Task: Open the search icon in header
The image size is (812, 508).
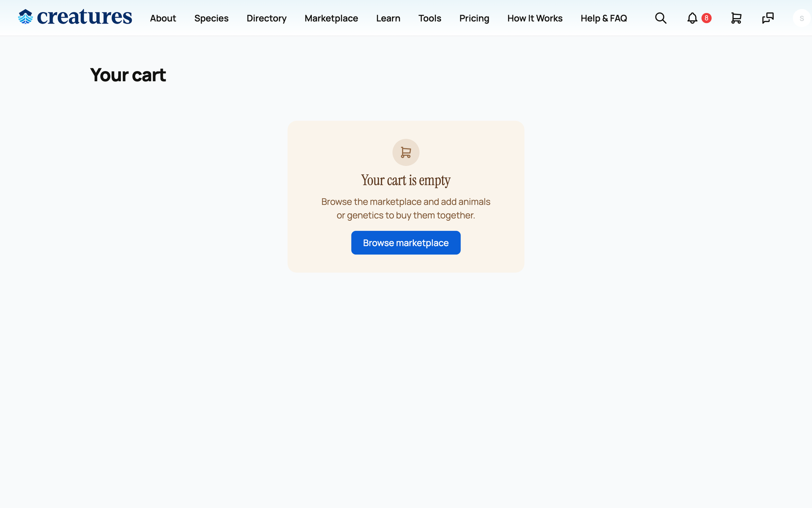Action: pyautogui.click(x=661, y=18)
